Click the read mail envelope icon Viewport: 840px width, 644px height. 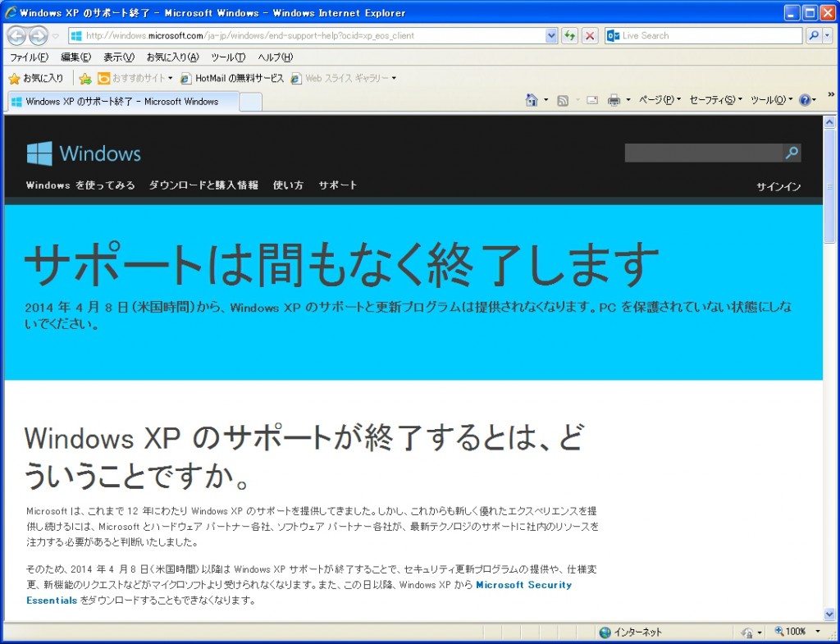point(592,100)
